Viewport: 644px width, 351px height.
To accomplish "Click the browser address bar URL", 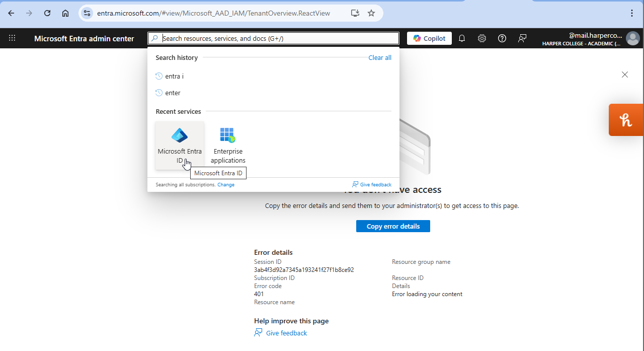I will pyautogui.click(x=213, y=14).
